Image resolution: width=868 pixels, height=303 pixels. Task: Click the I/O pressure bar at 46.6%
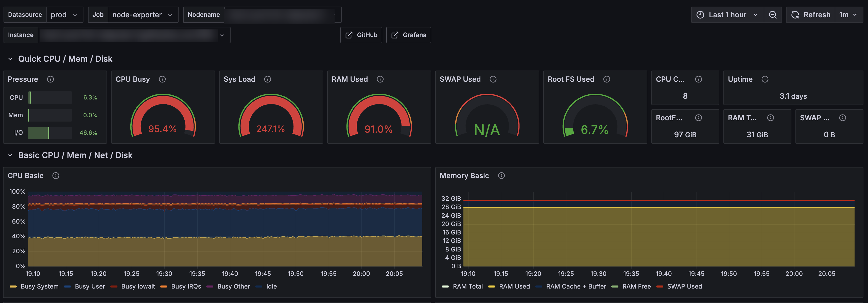pyautogui.click(x=50, y=133)
